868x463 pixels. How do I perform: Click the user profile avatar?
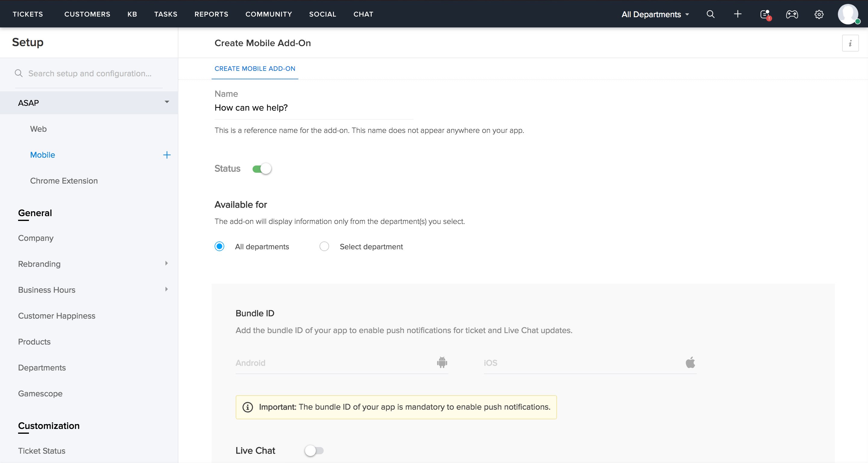848,14
